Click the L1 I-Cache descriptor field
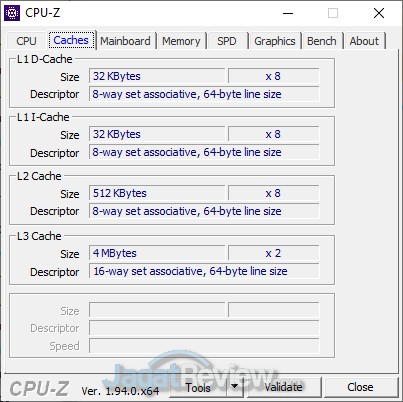Image resolution: width=403 pixels, height=402 pixels. click(204, 152)
